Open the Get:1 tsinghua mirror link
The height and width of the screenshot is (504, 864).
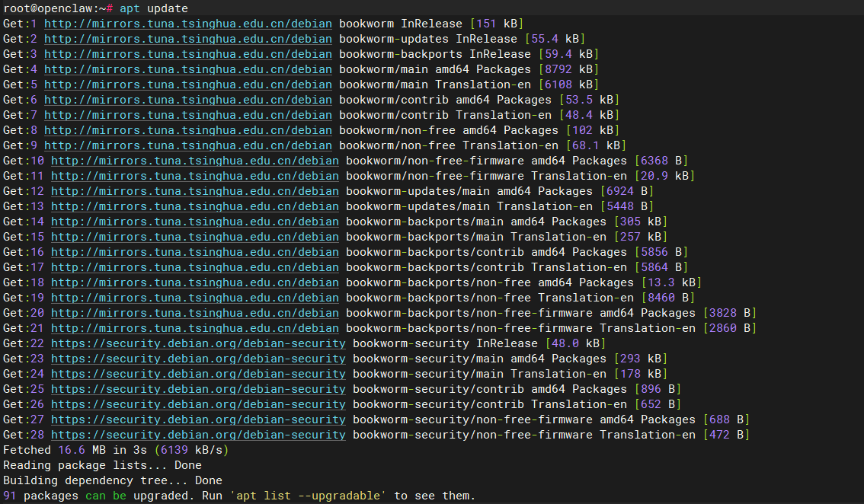(x=188, y=24)
